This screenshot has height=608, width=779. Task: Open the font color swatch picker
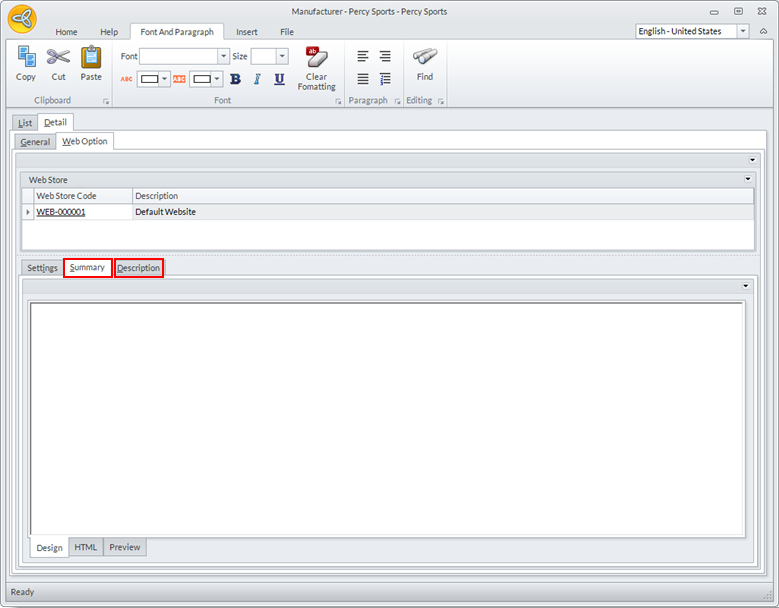[153, 79]
